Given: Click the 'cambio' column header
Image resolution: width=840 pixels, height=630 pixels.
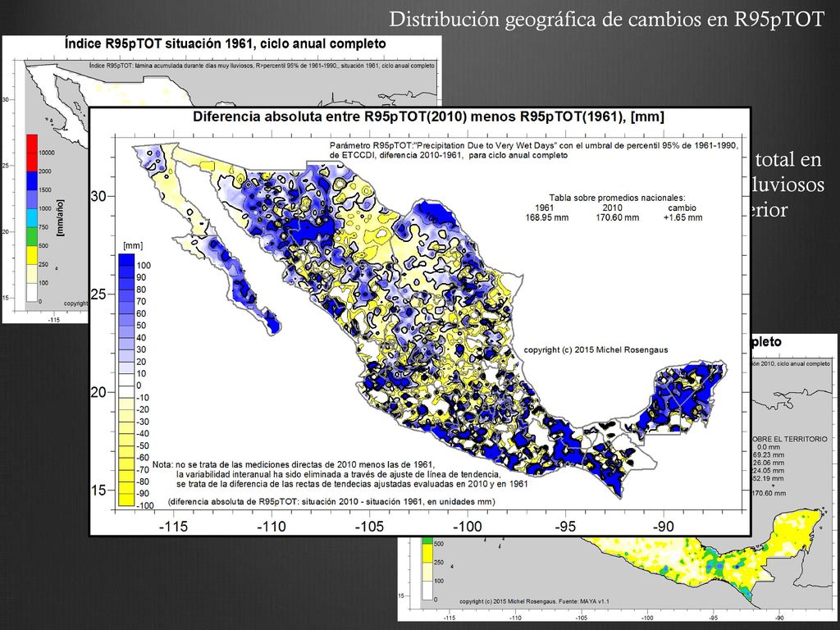Looking at the screenshot, I should coord(682,208).
